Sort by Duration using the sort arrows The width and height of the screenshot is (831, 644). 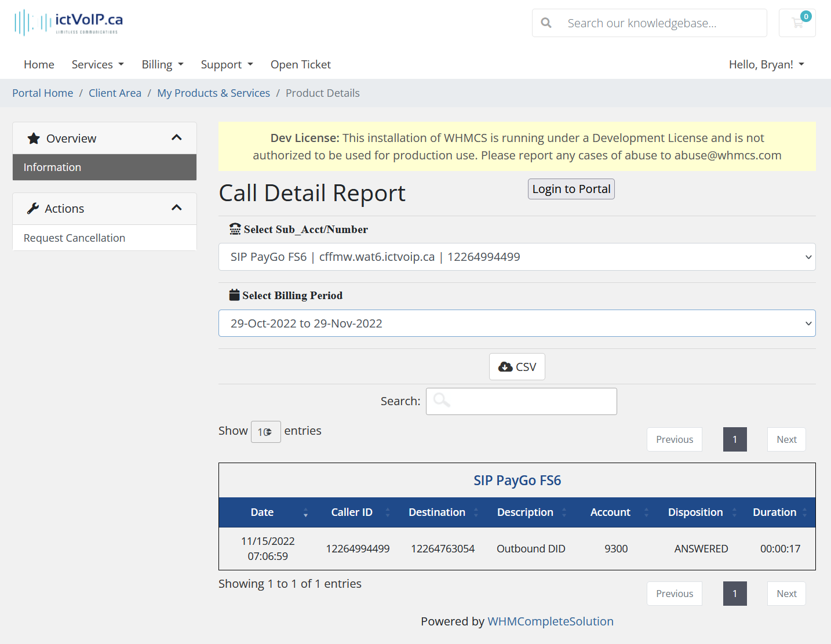(804, 512)
